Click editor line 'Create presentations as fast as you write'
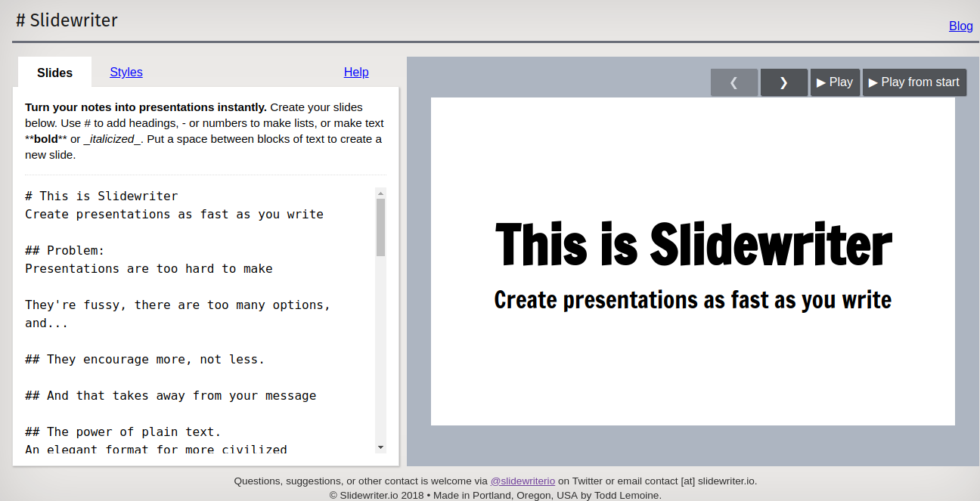Viewport: 980px width, 501px height. (x=174, y=215)
